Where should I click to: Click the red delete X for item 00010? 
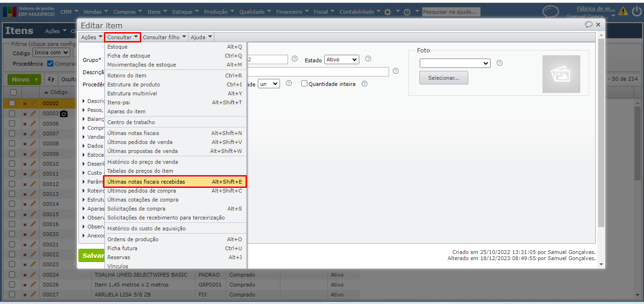25,164
